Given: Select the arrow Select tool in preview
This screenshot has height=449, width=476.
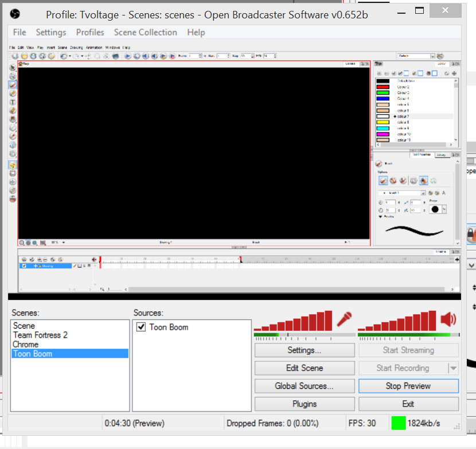Looking at the screenshot, I should [x=13, y=68].
